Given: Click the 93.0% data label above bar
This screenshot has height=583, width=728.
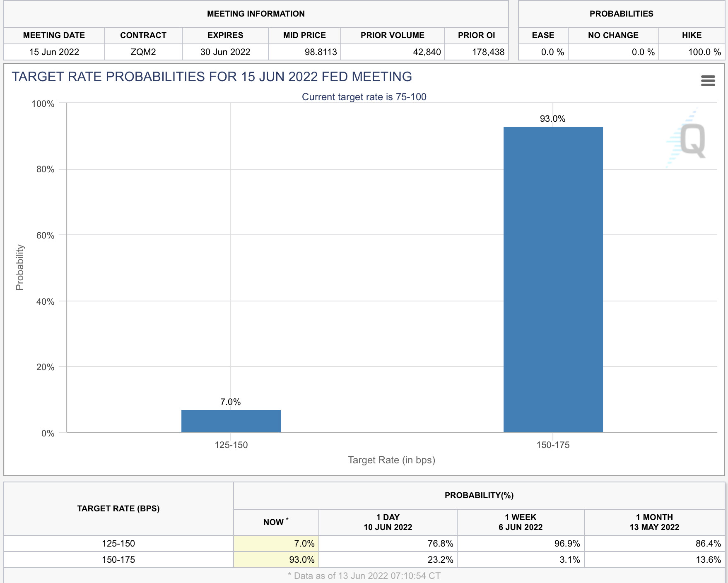Looking at the screenshot, I should coord(552,119).
